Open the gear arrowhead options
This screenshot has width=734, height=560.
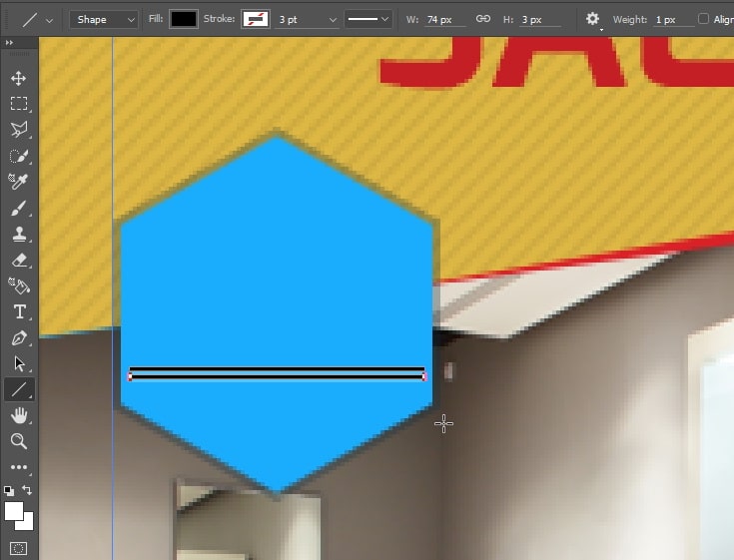point(592,20)
